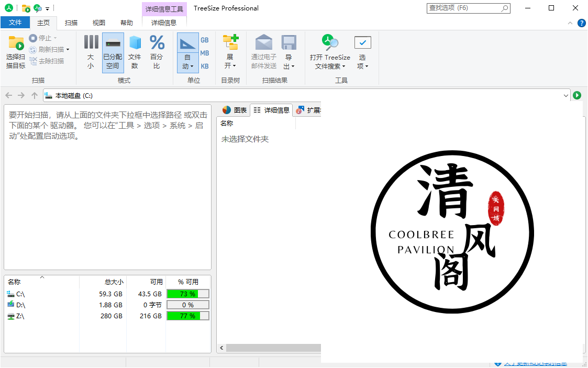Click the 去除扫描 button

47,61
